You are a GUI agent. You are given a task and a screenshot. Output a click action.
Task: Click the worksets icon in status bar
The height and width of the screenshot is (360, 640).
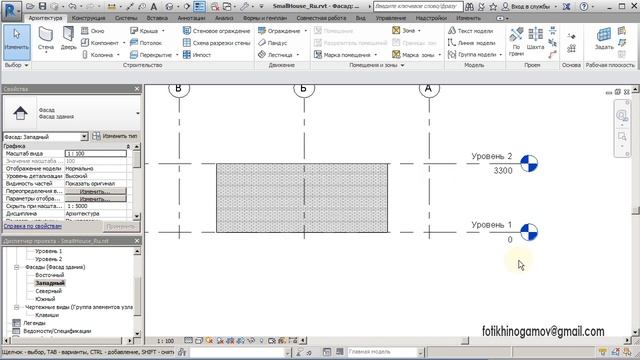182,352
